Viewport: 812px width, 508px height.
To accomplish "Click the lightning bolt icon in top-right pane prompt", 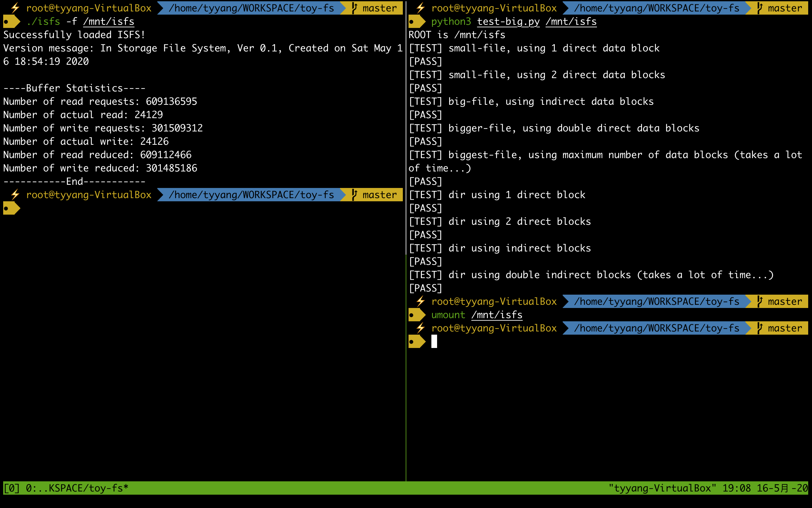I will coord(420,8).
